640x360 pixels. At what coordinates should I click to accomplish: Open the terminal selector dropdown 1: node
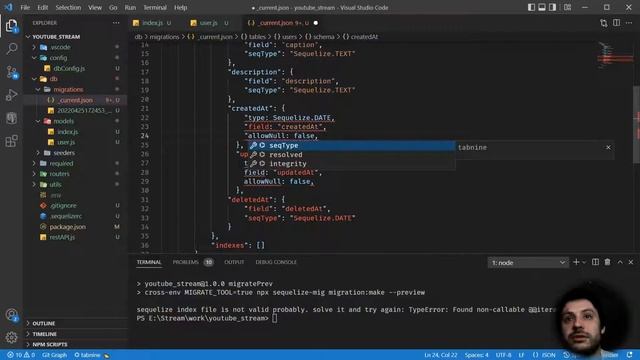pos(528,262)
